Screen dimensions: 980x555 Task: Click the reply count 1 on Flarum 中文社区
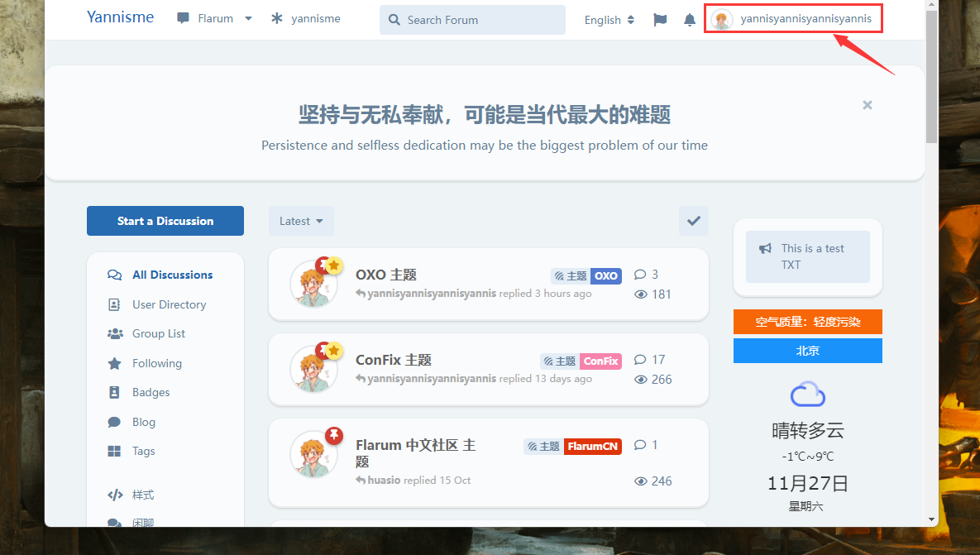click(646, 445)
